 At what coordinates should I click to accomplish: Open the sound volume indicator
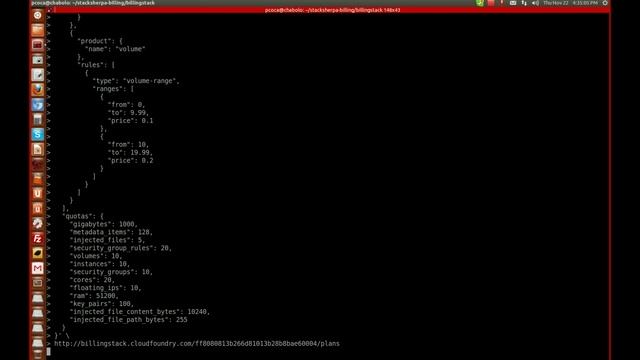pyautogui.click(x=535, y=3)
